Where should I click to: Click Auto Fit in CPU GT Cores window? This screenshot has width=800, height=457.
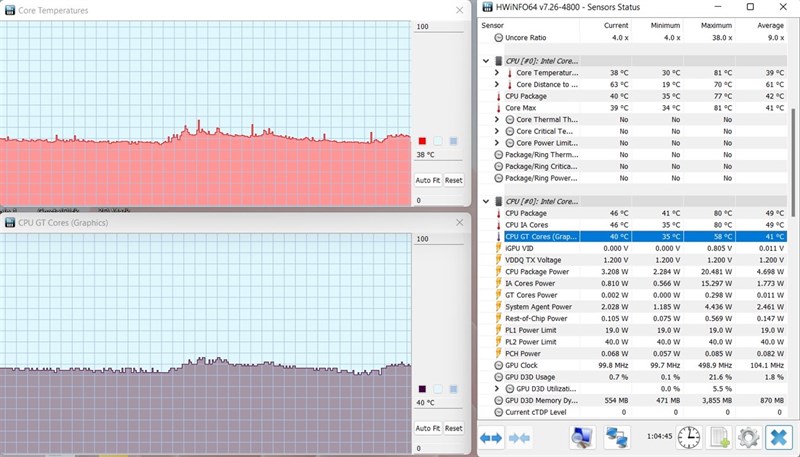coord(428,428)
